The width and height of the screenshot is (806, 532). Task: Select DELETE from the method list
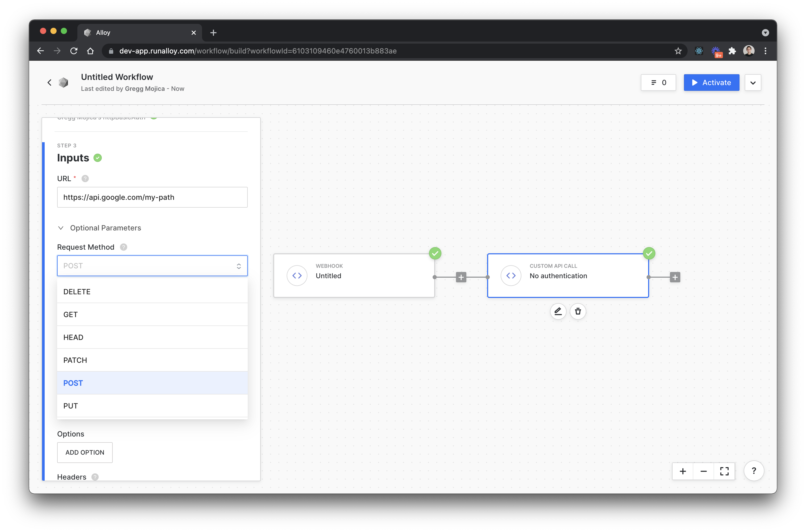coord(152,292)
